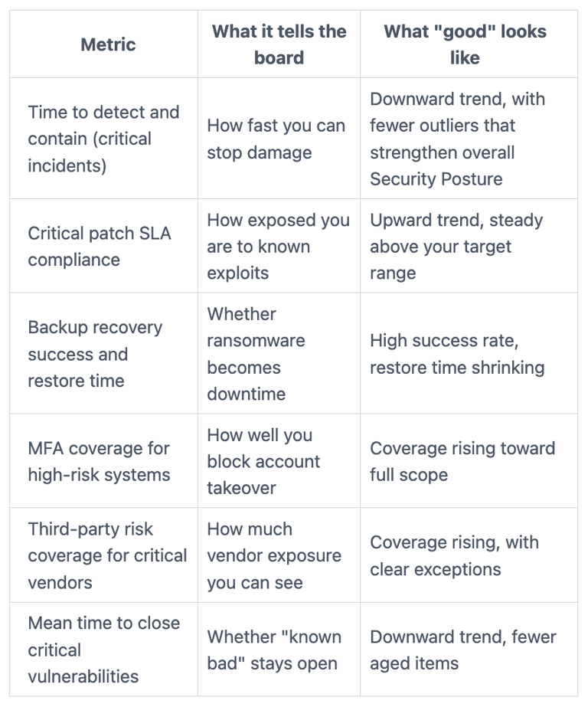Image resolution: width=588 pixels, height=707 pixels.
Task: Select "How well you block account takeover"
Action: click(x=279, y=461)
